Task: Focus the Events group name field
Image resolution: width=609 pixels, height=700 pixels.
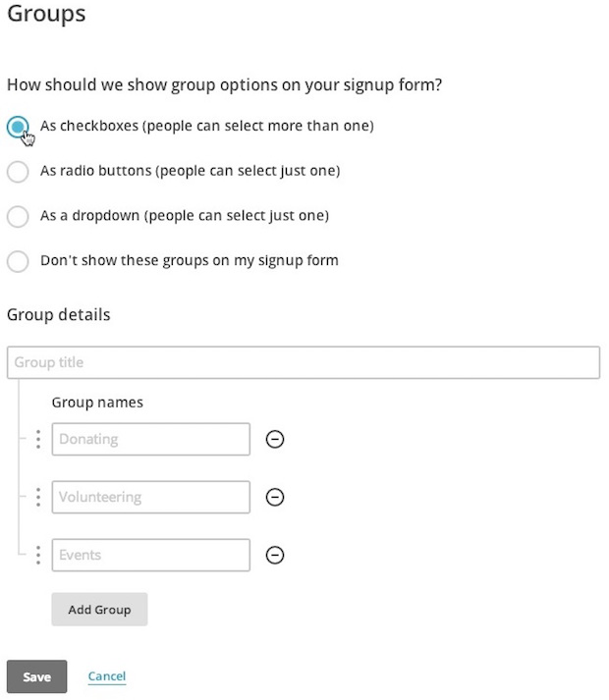Action: click(x=151, y=556)
